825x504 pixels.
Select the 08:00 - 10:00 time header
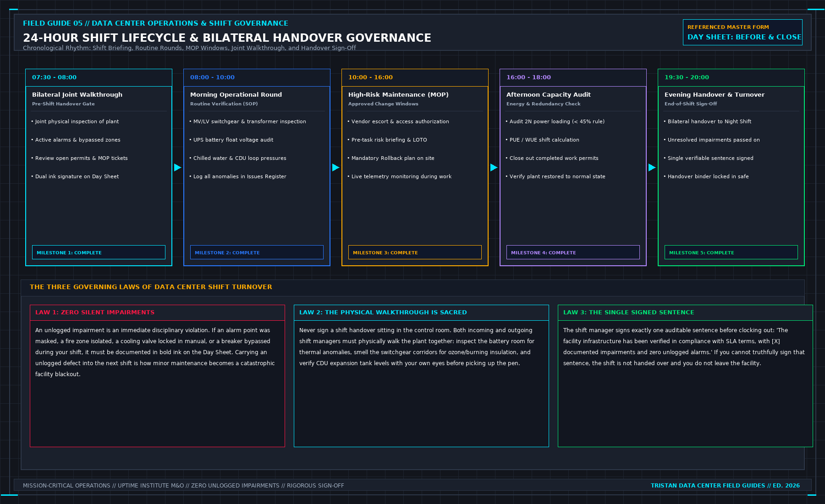257,77
